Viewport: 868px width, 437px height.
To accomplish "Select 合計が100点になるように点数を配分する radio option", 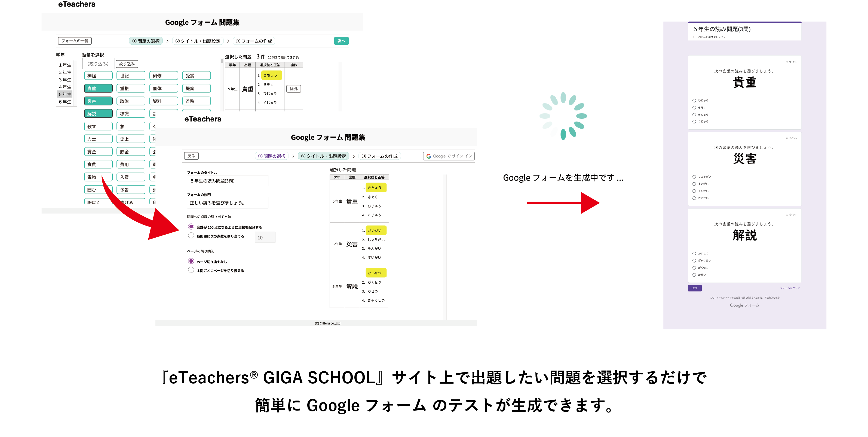I will [x=191, y=227].
